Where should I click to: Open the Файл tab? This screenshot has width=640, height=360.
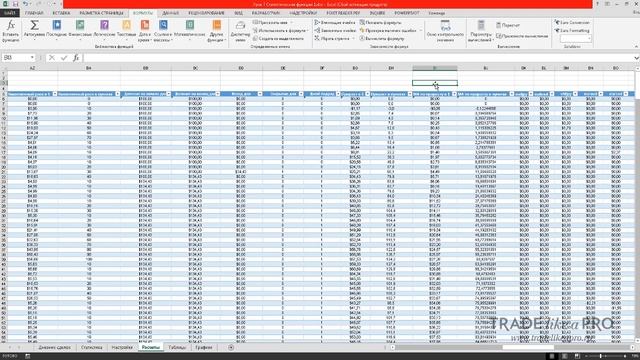(9, 13)
